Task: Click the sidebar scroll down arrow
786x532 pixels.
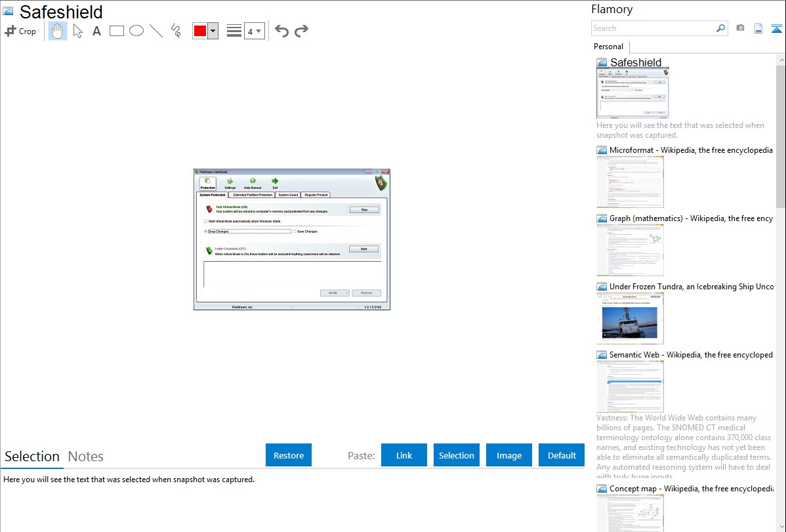Action: pyautogui.click(x=781, y=527)
